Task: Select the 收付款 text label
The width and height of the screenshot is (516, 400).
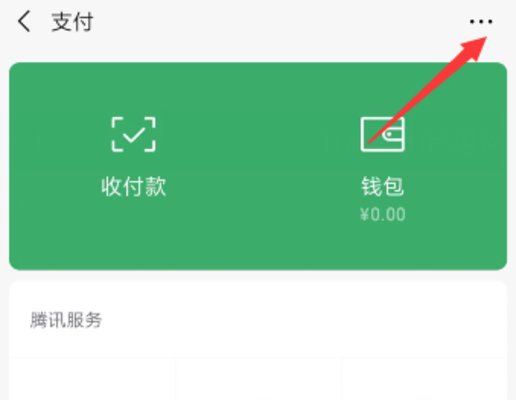Action: coord(133,186)
